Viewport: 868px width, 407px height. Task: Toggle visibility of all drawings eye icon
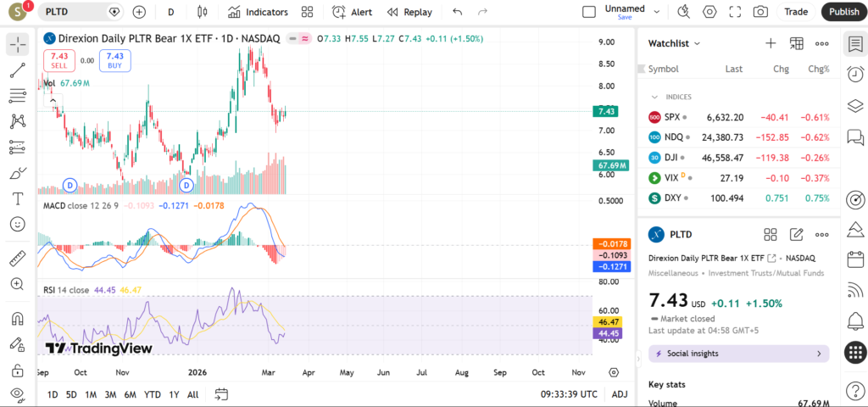pyautogui.click(x=18, y=394)
